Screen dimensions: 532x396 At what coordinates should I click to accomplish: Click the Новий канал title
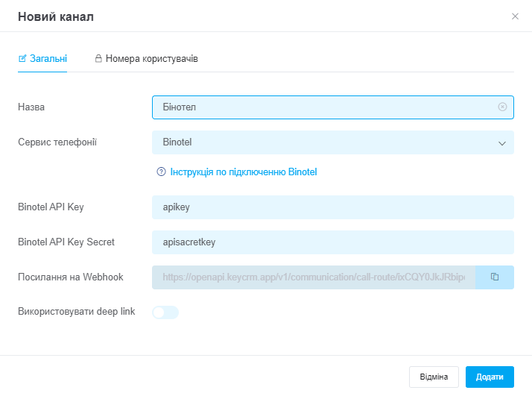point(56,16)
